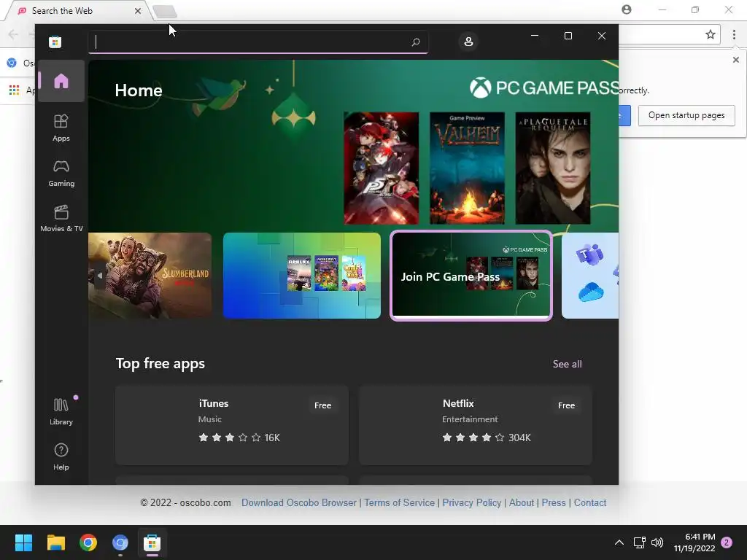This screenshot has width=747, height=560.
Task: Dismiss the browser notification popup
Action: [x=735, y=60]
